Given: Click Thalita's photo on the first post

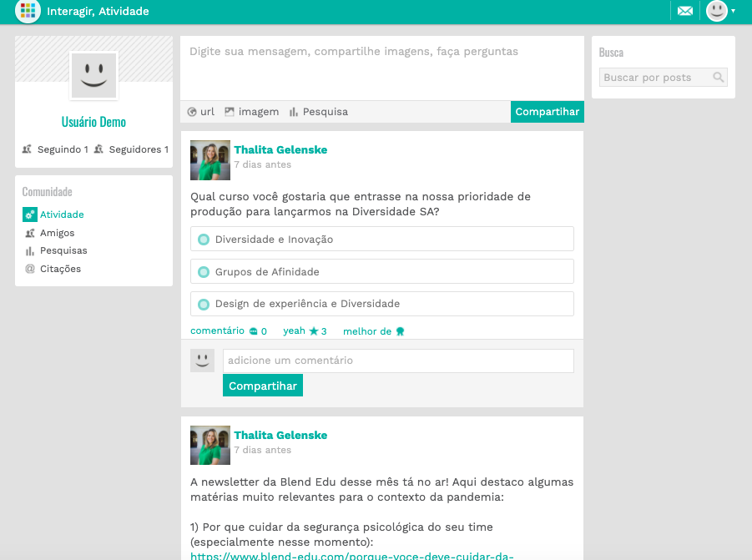Looking at the screenshot, I should pyautogui.click(x=210, y=160).
